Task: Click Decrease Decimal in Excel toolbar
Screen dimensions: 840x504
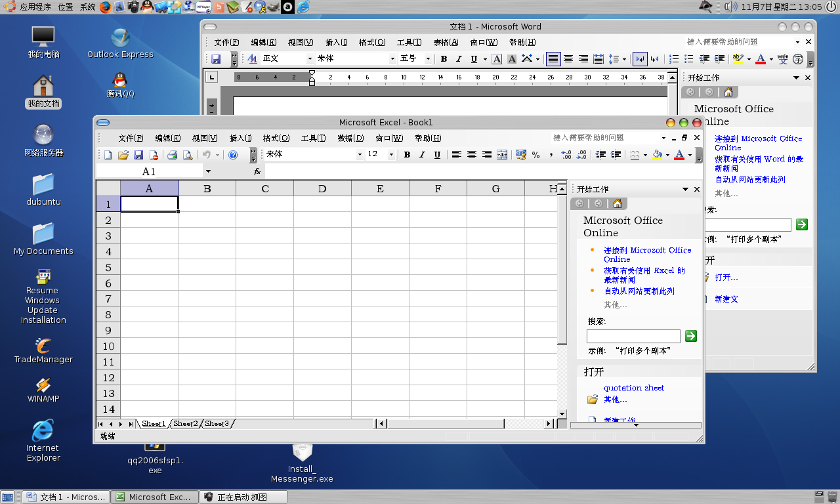Action: (582, 155)
